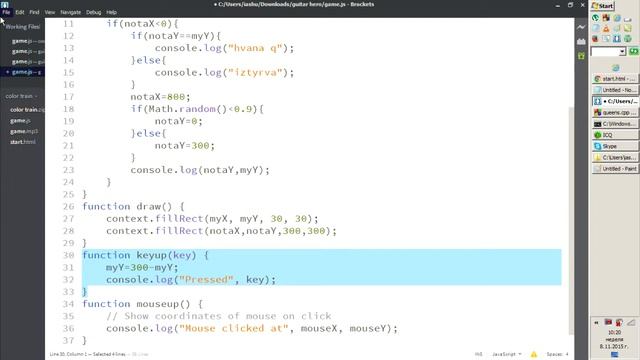Open the Extension Manager brick icon
Viewport: 640px width, 360px height.
click(581, 41)
